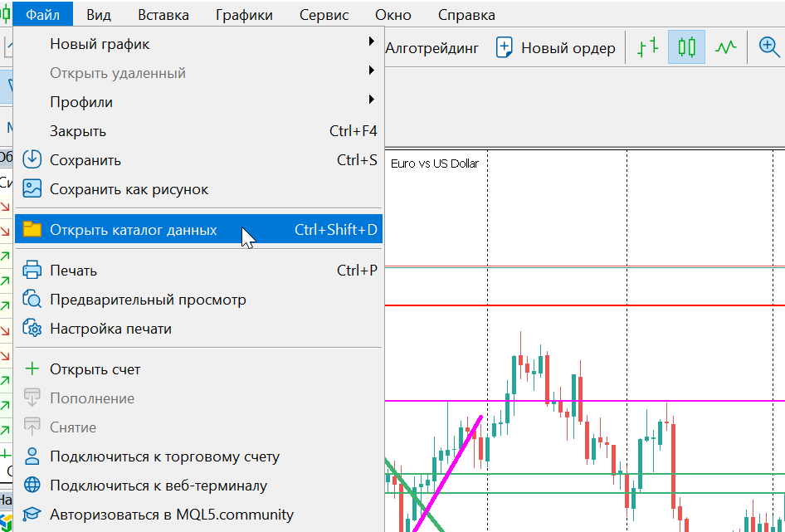Viewport: 785px width, 532px height.
Task: Click the Euro vs US Dollar chart label
Action: coord(435,164)
